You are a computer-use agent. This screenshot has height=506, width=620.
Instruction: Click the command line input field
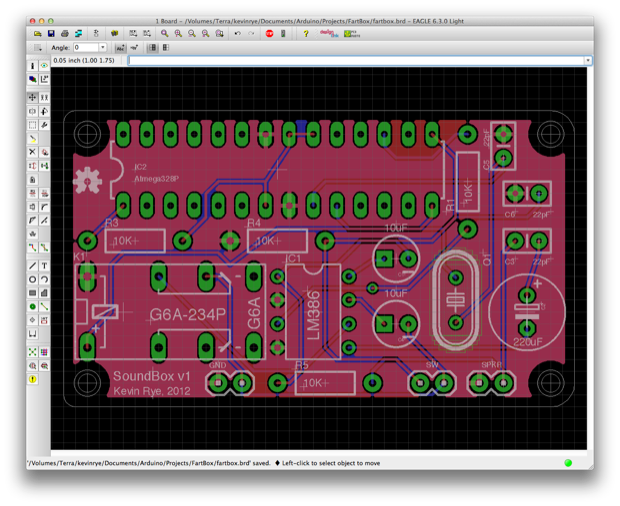356,60
